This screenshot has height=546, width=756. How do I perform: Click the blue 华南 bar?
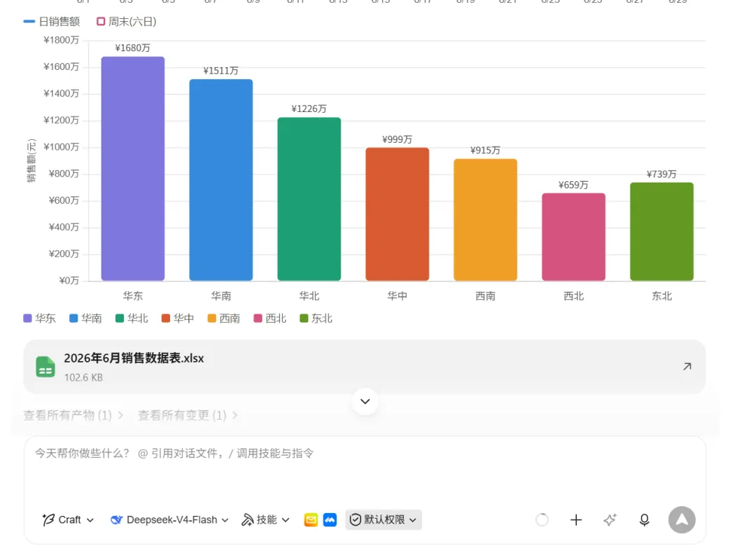(x=220, y=180)
